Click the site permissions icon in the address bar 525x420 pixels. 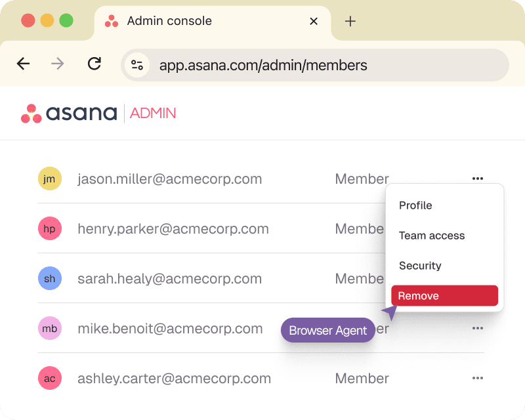136,65
